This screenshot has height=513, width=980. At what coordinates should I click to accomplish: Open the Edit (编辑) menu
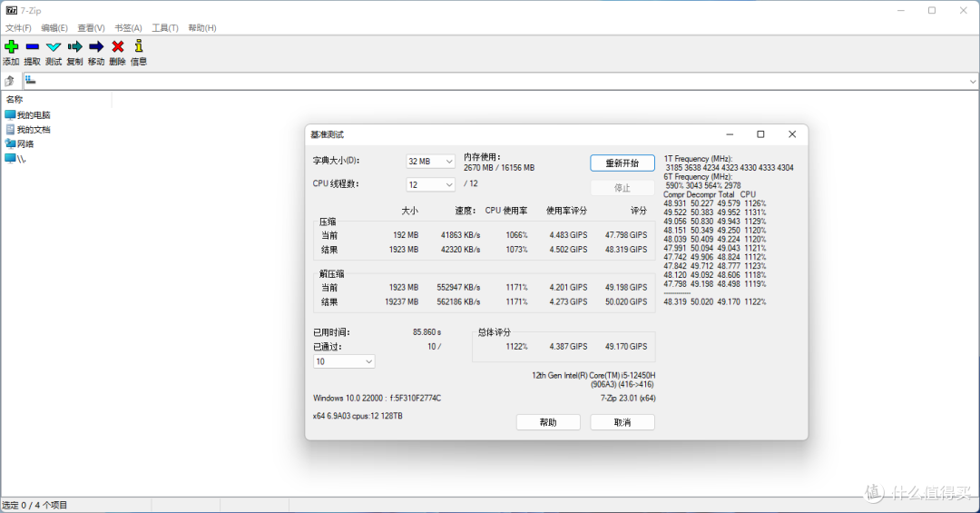54,28
